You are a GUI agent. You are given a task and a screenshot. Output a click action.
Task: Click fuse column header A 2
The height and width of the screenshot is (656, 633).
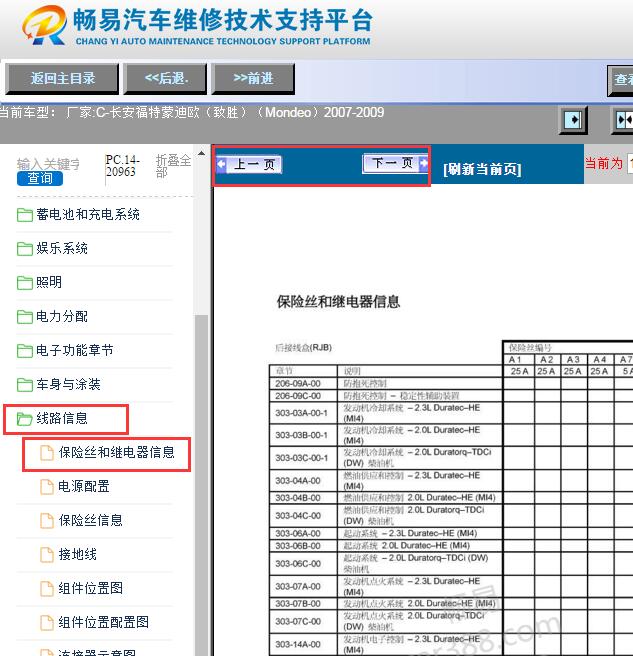coord(546,359)
